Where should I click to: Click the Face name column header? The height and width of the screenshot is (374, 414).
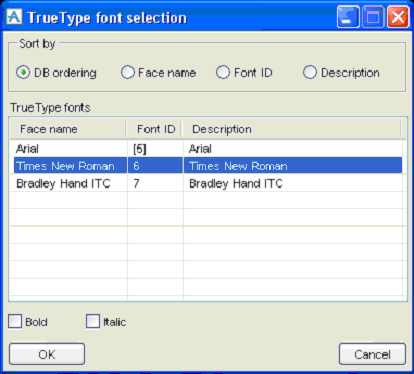point(68,129)
